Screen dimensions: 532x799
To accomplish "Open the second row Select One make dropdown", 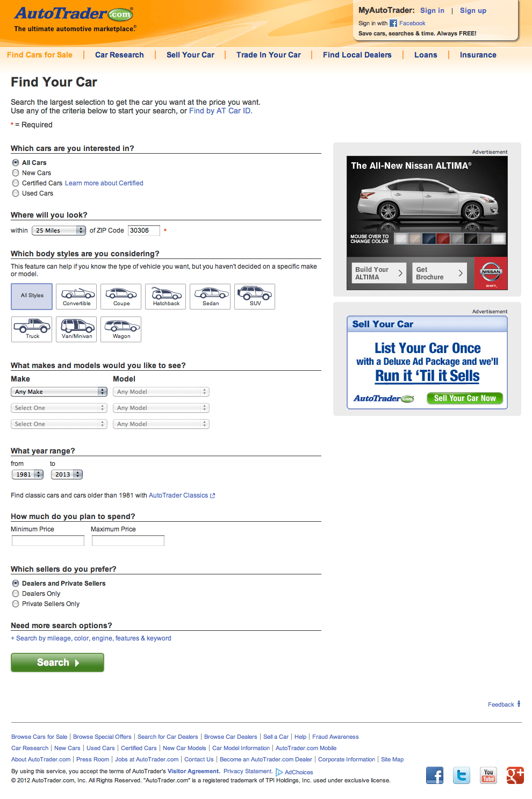I will pyautogui.click(x=59, y=408).
